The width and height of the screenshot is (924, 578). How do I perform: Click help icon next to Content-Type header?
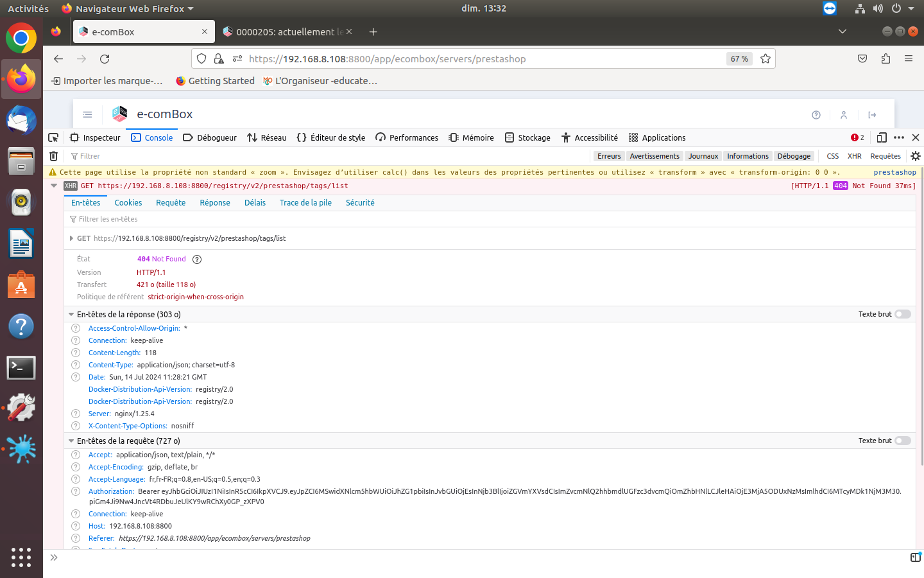pyautogui.click(x=76, y=365)
